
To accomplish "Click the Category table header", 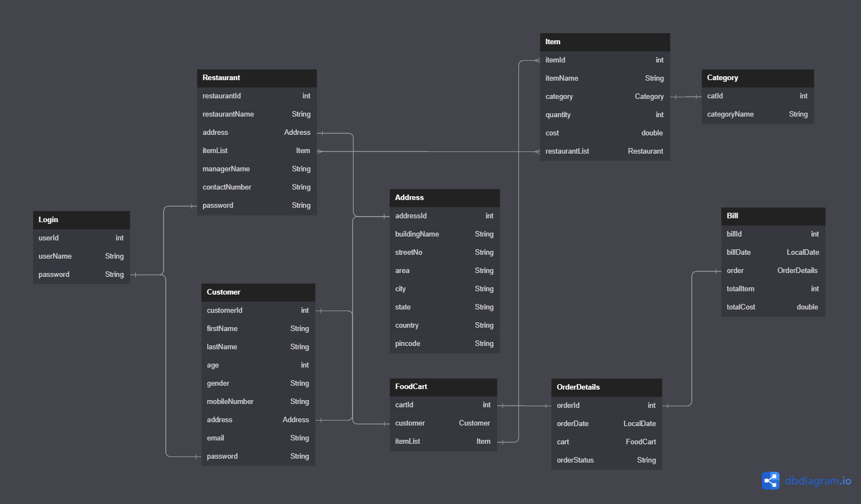I will tap(757, 78).
